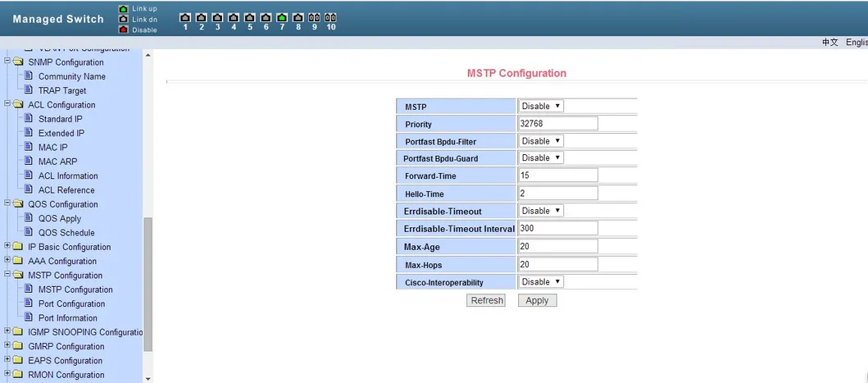Open the MSTP Disable dropdown
868x383 pixels.
click(541, 106)
